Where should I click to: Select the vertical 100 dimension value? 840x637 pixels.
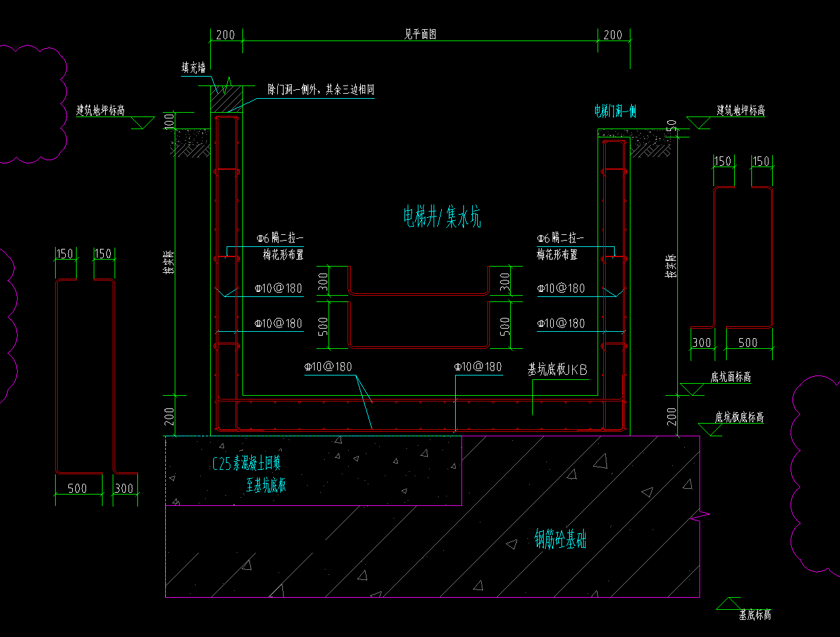click(x=169, y=120)
